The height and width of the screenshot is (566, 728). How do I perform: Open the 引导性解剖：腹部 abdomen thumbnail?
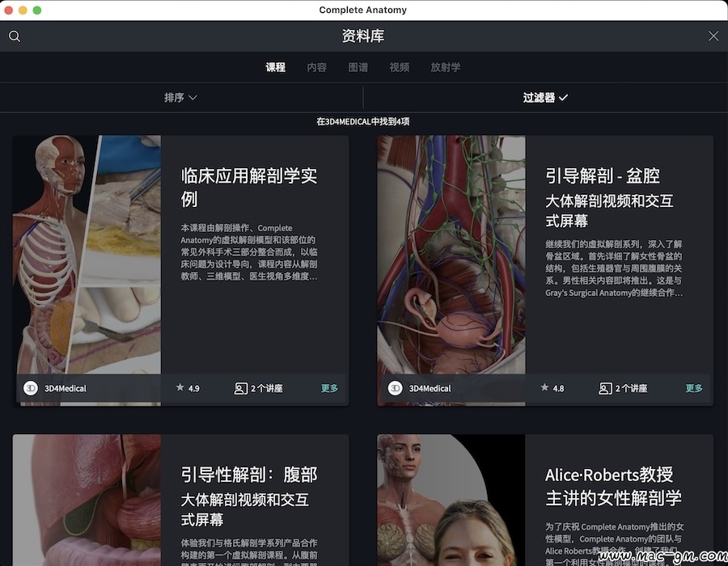(x=87, y=501)
